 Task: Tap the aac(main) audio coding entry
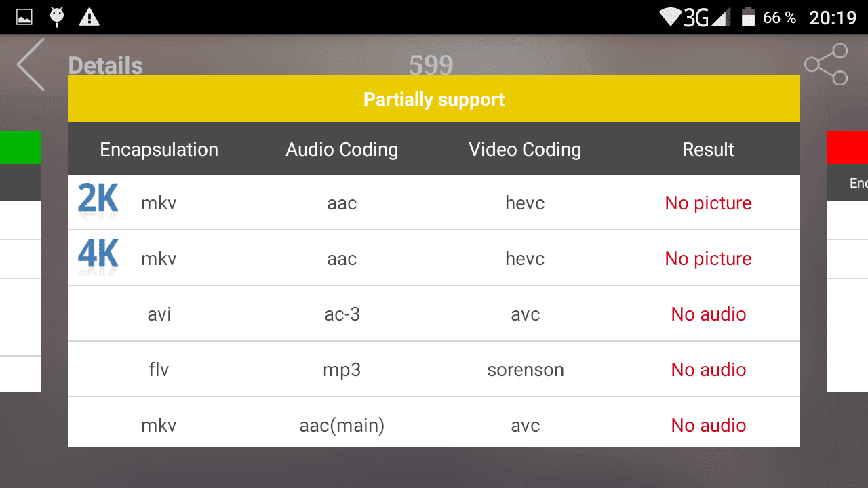342,426
